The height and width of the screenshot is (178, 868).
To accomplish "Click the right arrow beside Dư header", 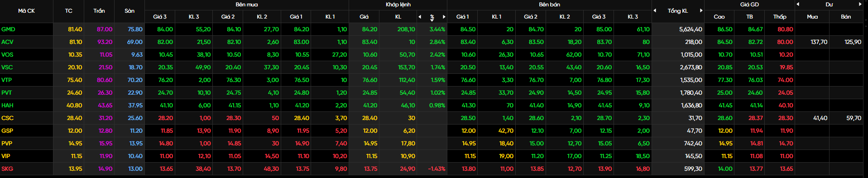I will (860, 4).
